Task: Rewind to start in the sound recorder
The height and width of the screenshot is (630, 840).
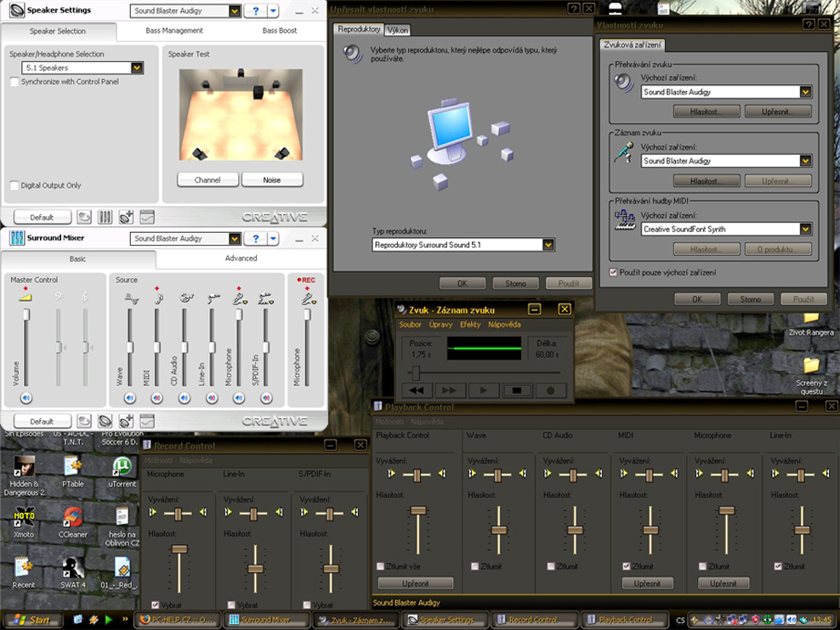Action: 416,390
